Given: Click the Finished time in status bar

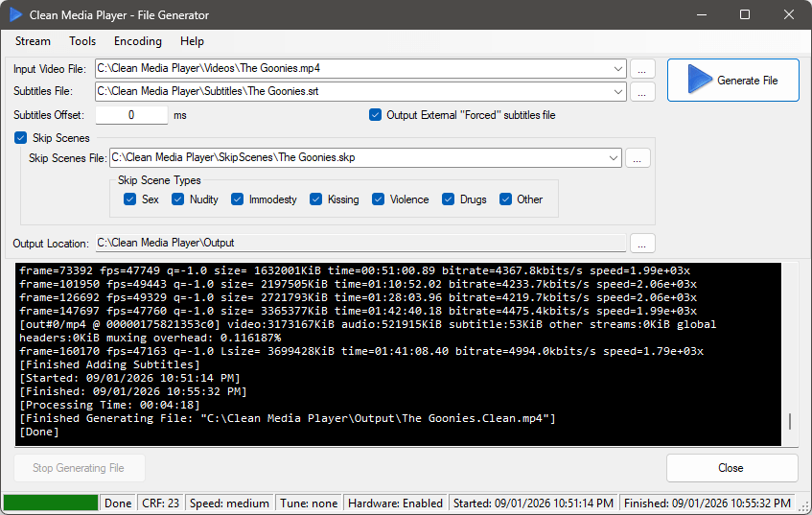Looking at the screenshot, I should (x=708, y=503).
